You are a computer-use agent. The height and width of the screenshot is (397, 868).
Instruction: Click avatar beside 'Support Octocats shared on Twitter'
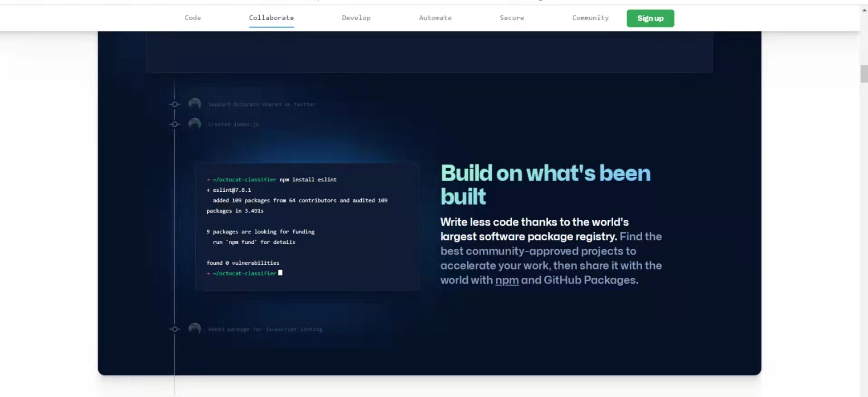(x=194, y=104)
